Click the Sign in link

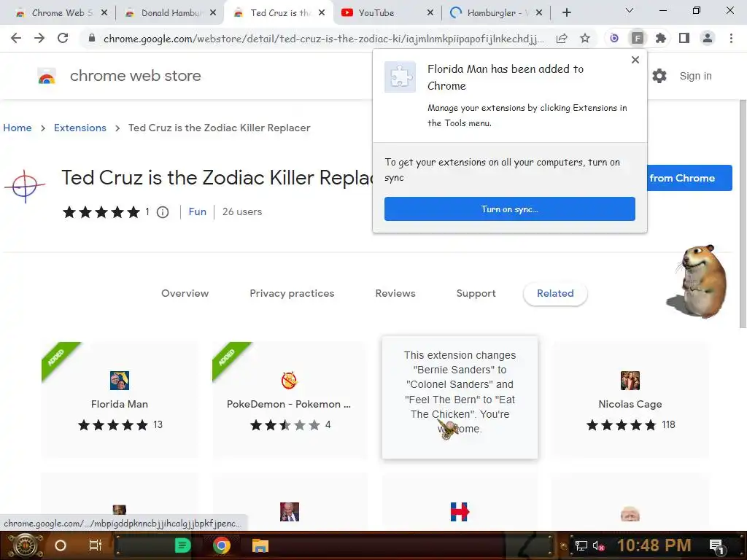pyautogui.click(x=695, y=76)
